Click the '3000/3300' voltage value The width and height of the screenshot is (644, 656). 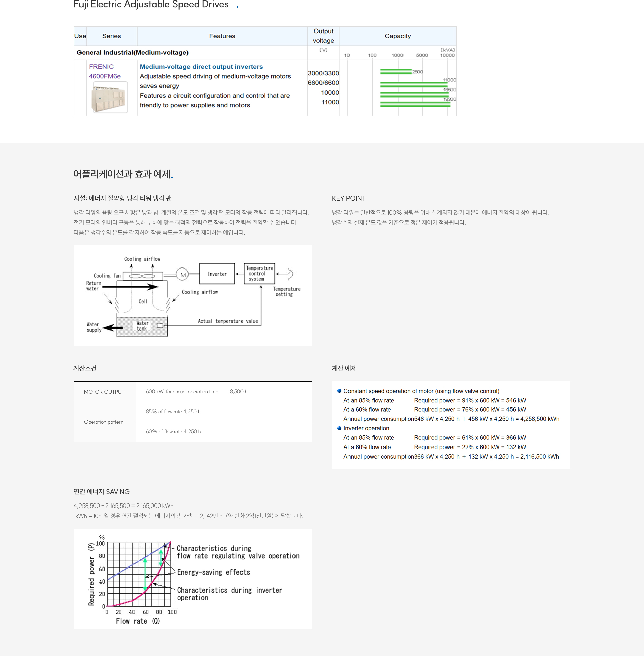tap(323, 73)
